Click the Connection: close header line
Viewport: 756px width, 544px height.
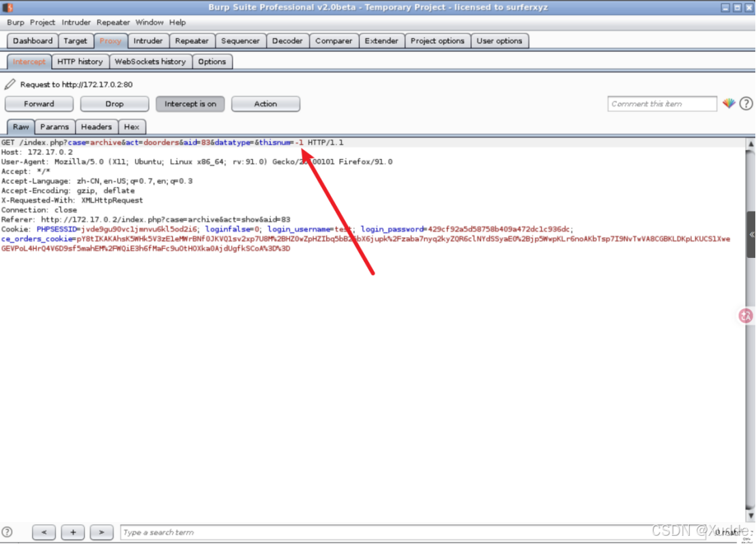click(39, 210)
